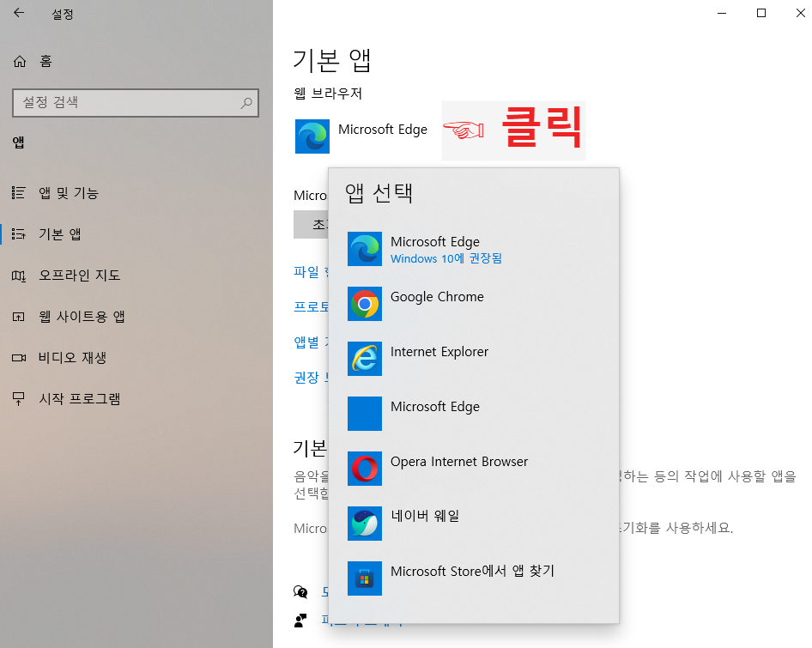Click Microsoft Store에서 앱 찾기

(x=472, y=571)
